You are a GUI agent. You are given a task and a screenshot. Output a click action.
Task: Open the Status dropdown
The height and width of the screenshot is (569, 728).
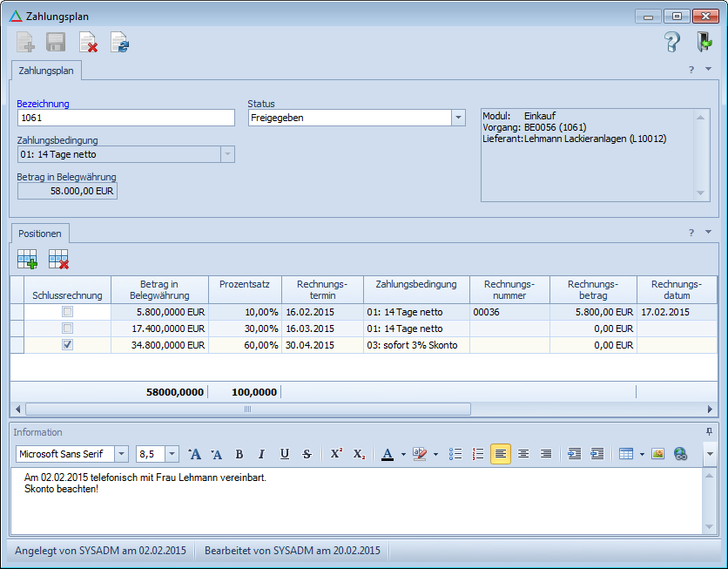(x=458, y=118)
